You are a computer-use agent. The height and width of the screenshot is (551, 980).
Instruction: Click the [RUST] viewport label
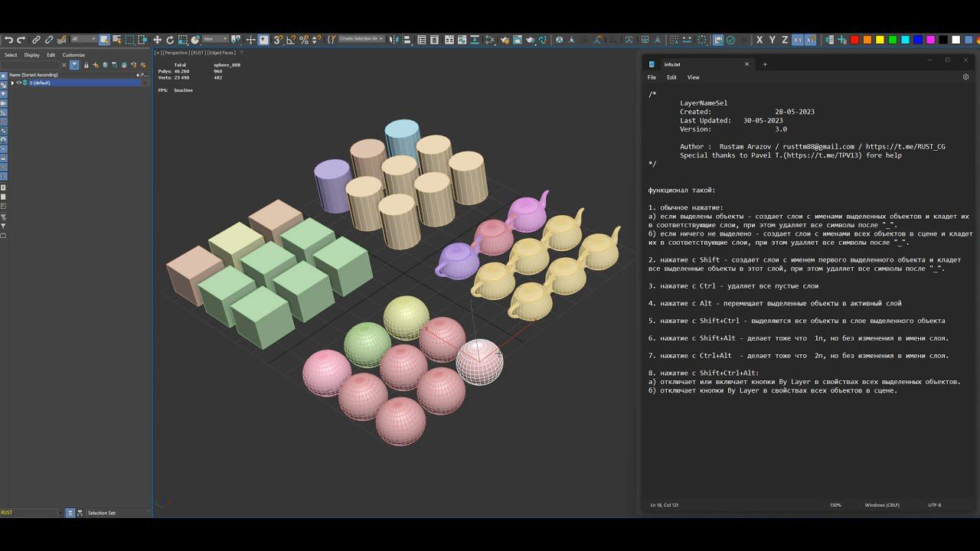(x=198, y=53)
